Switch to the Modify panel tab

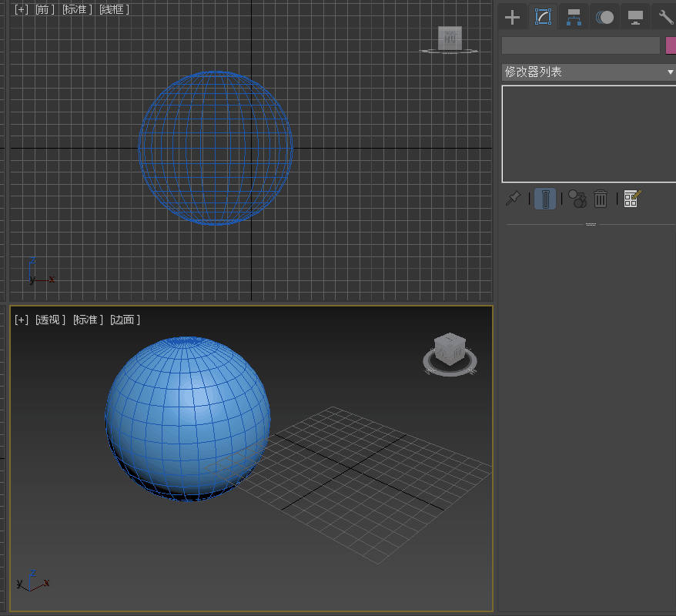click(544, 17)
